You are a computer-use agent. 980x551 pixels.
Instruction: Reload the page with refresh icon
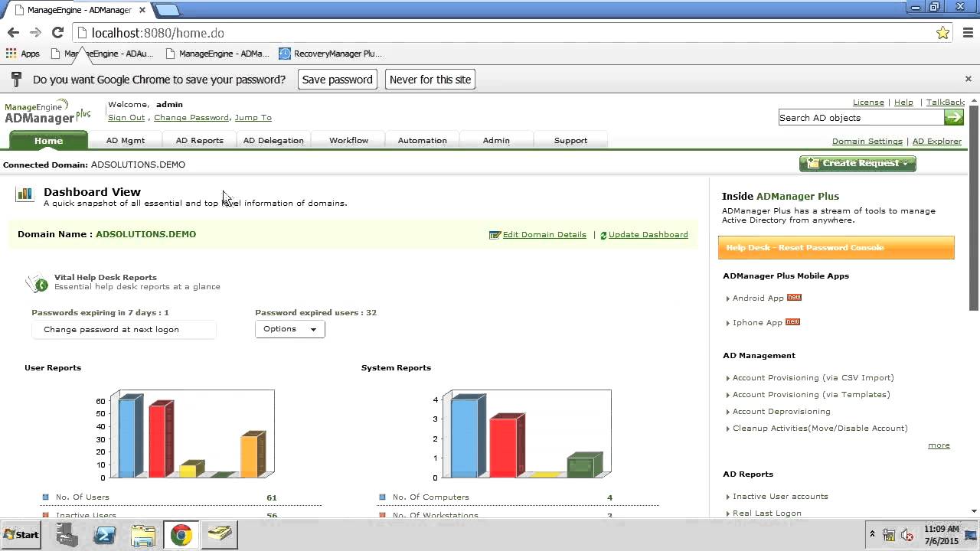pos(57,32)
